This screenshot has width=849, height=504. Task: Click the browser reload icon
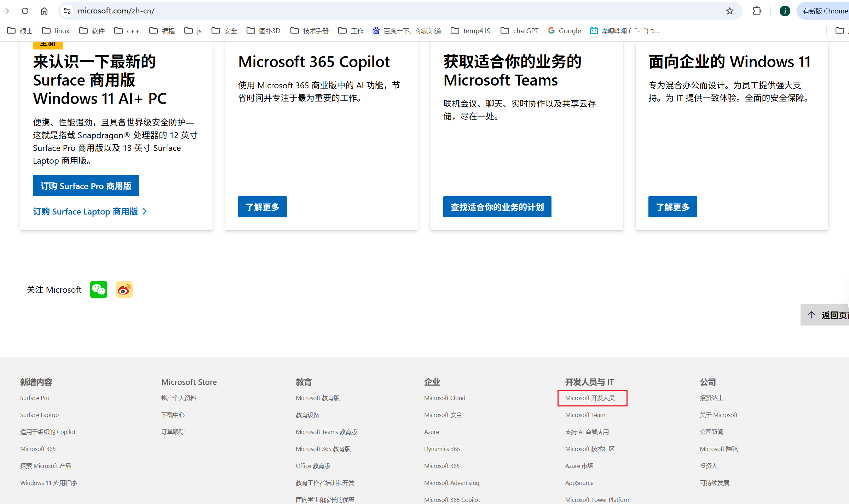tap(25, 11)
